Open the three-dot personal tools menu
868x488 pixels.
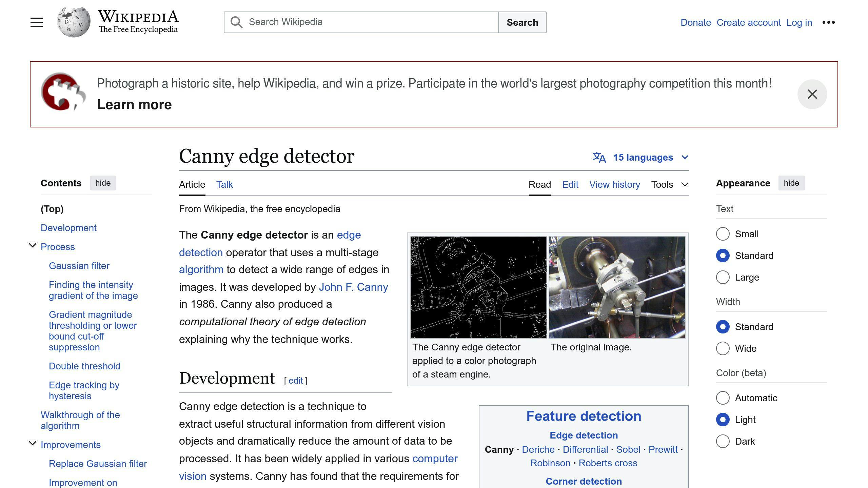828,22
